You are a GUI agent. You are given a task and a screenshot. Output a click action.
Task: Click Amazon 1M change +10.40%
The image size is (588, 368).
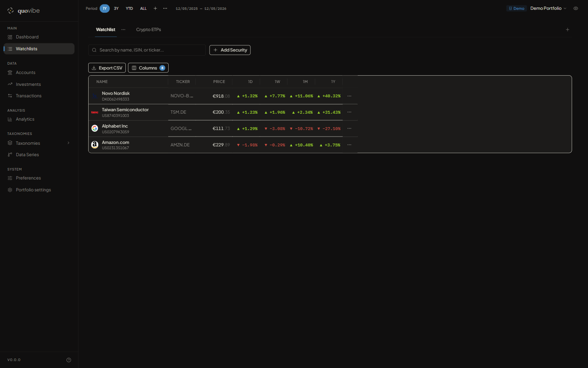click(x=301, y=145)
